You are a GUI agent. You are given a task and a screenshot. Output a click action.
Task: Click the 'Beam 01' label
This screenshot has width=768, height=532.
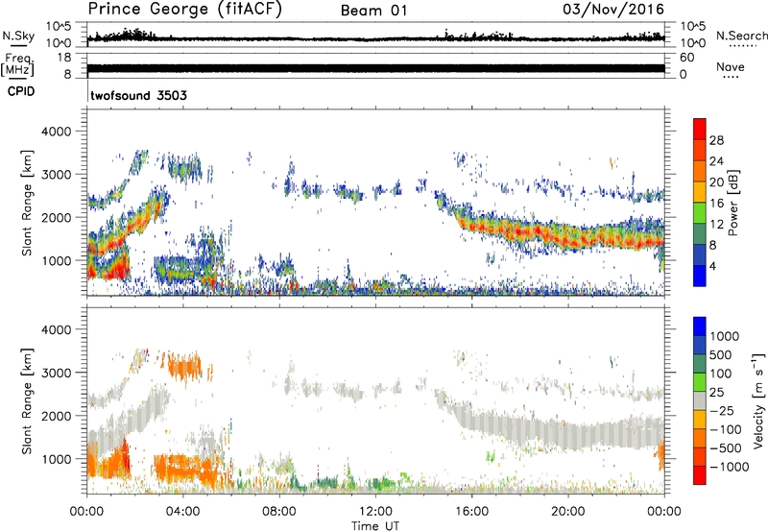click(x=373, y=11)
